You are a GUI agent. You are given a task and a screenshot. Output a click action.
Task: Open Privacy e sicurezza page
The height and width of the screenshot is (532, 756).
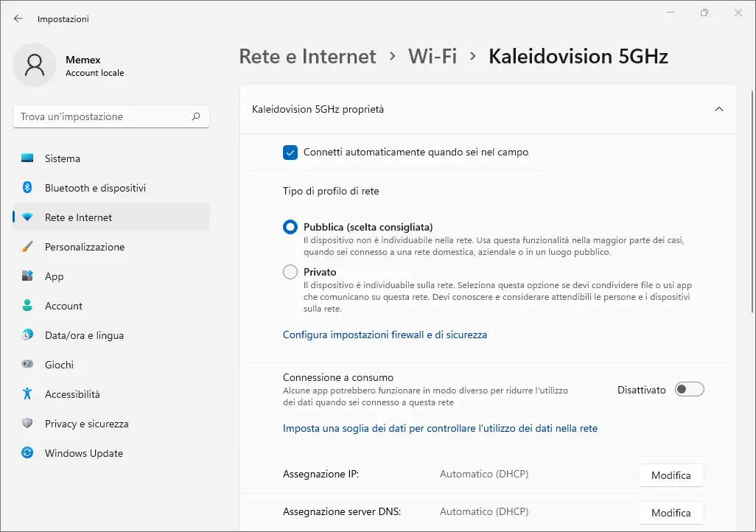[x=111, y=423]
